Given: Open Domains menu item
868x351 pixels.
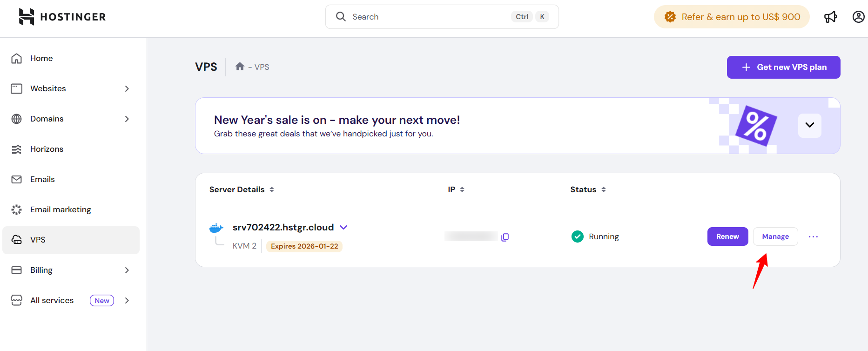Looking at the screenshot, I should [x=71, y=119].
